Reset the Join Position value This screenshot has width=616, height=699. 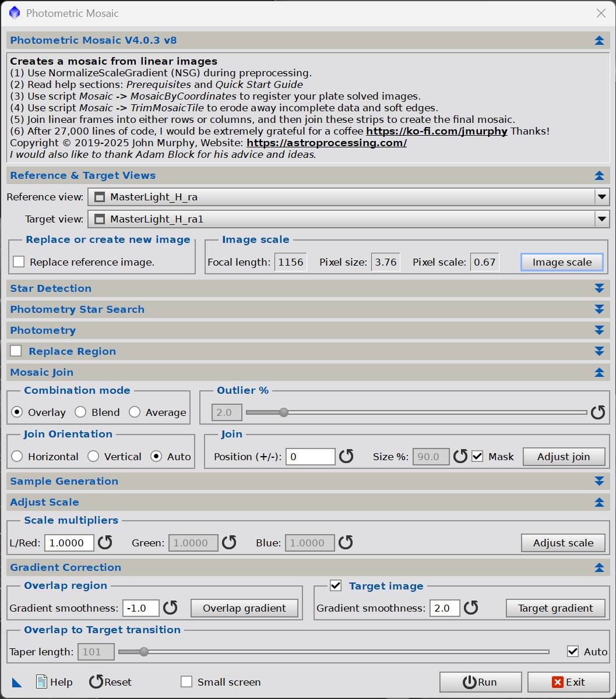click(346, 456)
